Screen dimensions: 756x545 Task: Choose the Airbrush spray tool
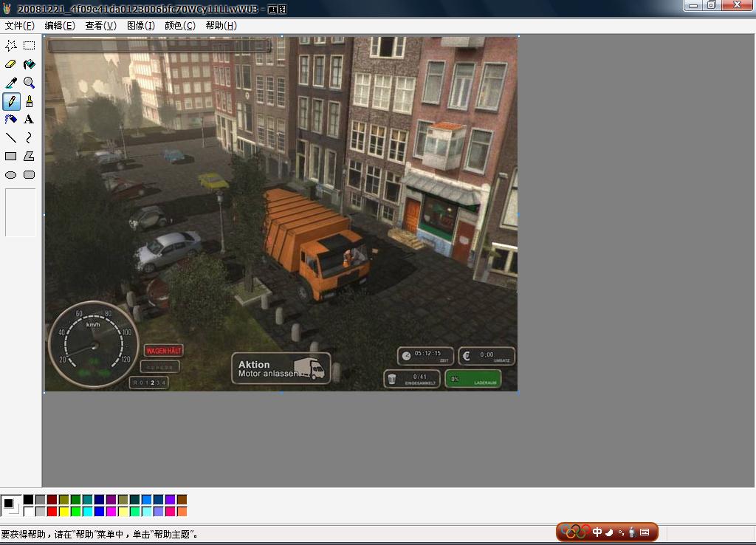[11, 119]
